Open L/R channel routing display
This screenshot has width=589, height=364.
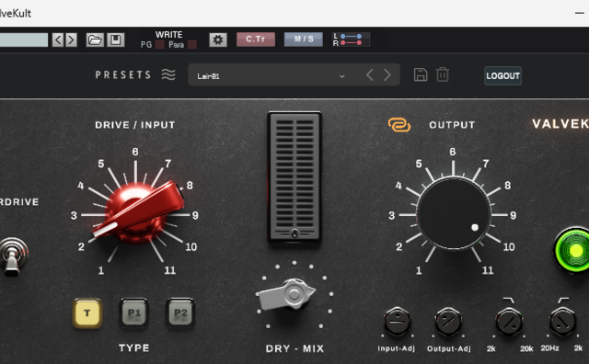[351, 40]
